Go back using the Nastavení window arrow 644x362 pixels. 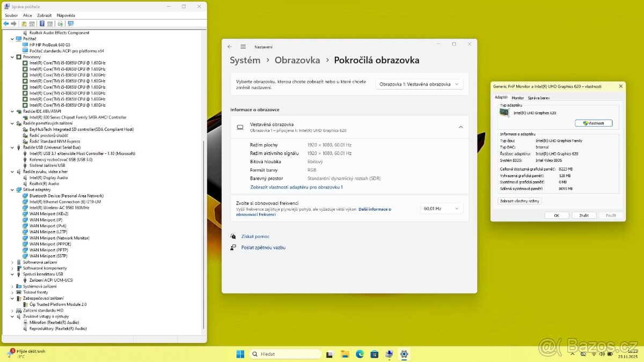[230, 47]
